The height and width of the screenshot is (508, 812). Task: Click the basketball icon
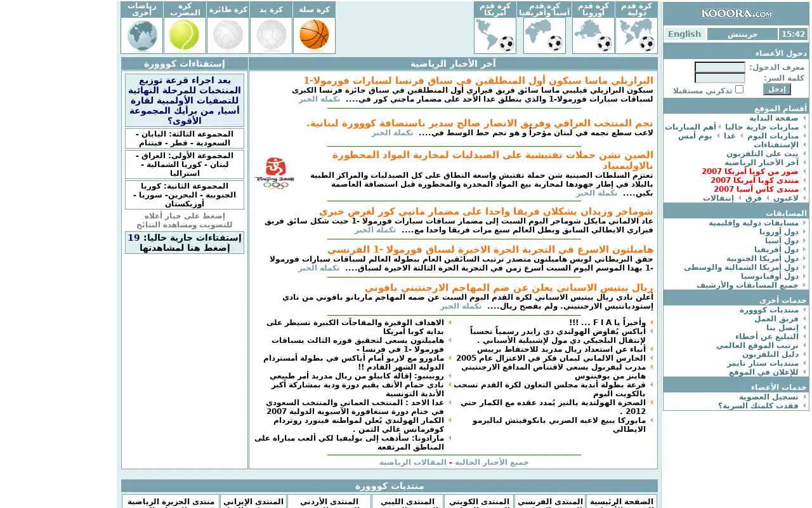click(x=314, y=35)
